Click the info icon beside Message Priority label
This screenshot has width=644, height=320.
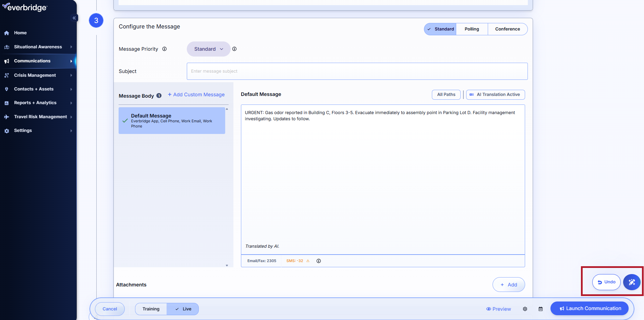(x=165, y=49)
